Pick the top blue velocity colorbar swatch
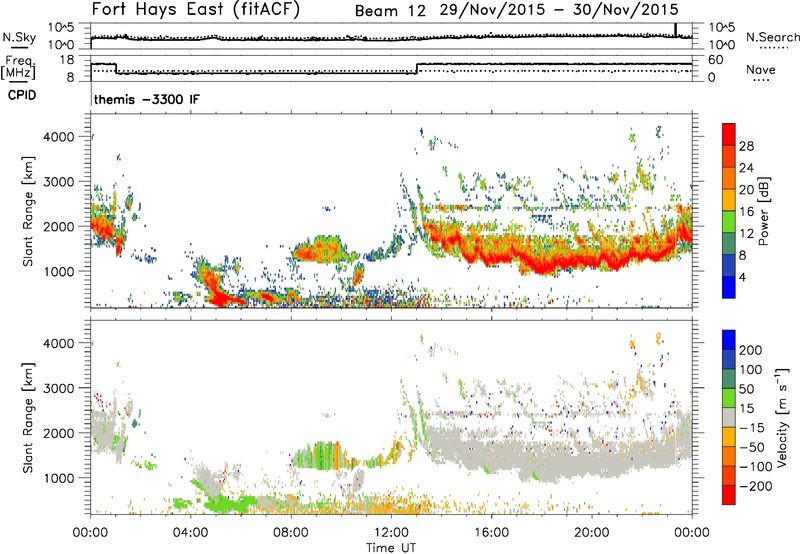800x554 pixels. pos(729,340)
